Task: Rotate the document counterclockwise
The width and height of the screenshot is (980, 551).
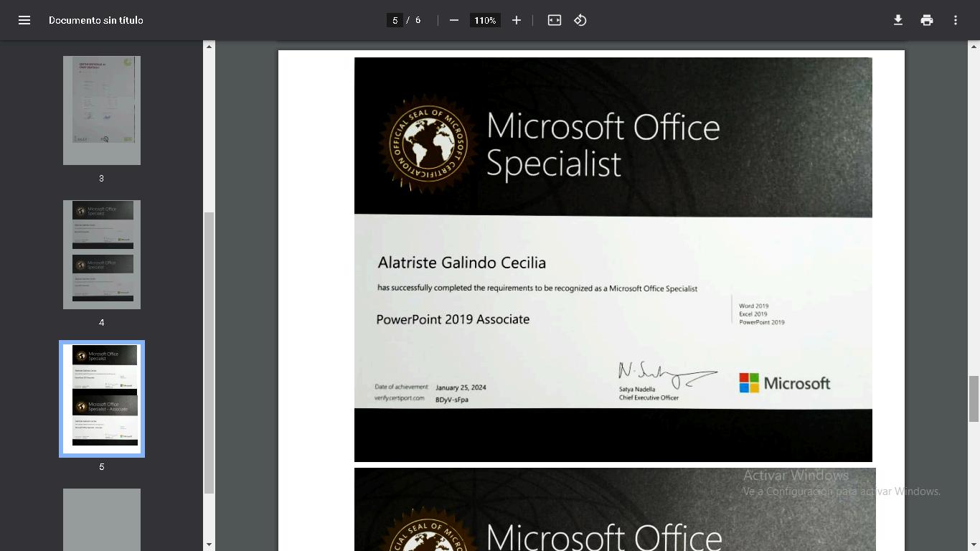Action: click(580, 20)
